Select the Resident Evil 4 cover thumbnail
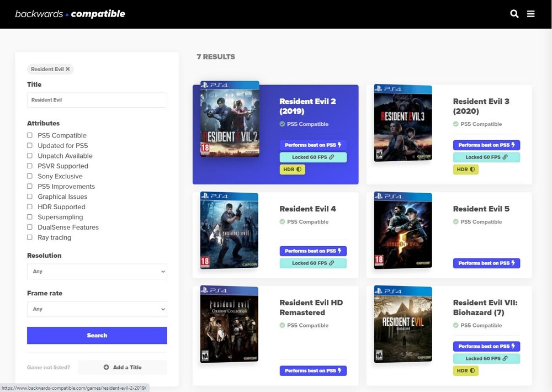This screenshot has width=552, height=392. [229, 231]
